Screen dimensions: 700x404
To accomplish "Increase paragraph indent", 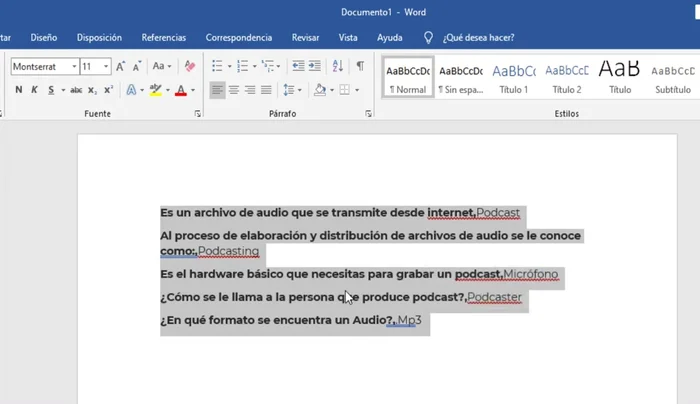I will 315,66.
